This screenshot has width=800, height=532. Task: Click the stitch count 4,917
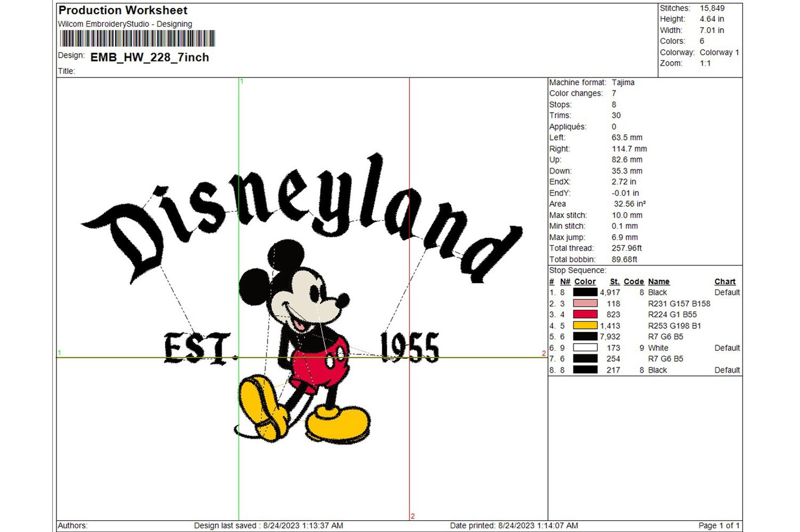click(610, 293)
